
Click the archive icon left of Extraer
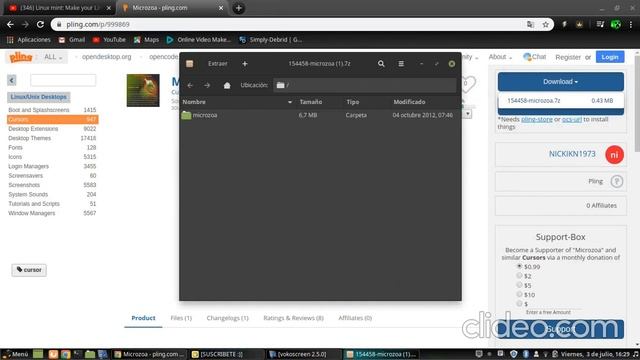(189, 64)
